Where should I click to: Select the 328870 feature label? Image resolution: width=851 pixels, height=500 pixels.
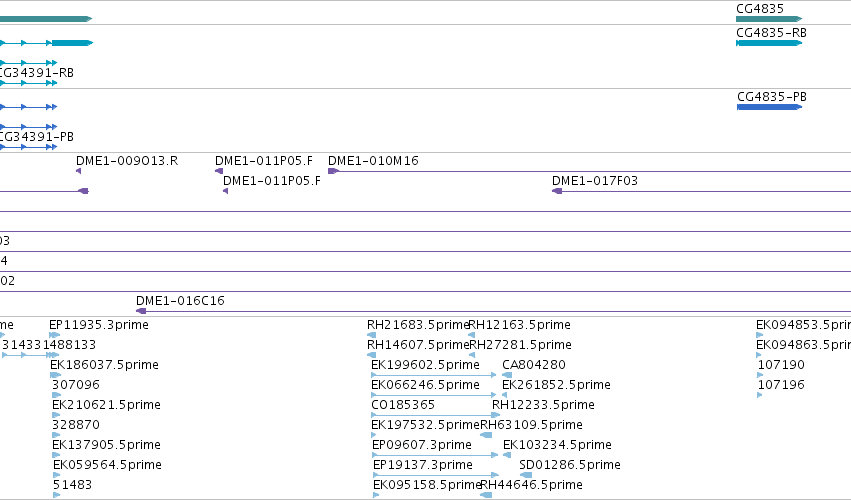click(76, 425)
